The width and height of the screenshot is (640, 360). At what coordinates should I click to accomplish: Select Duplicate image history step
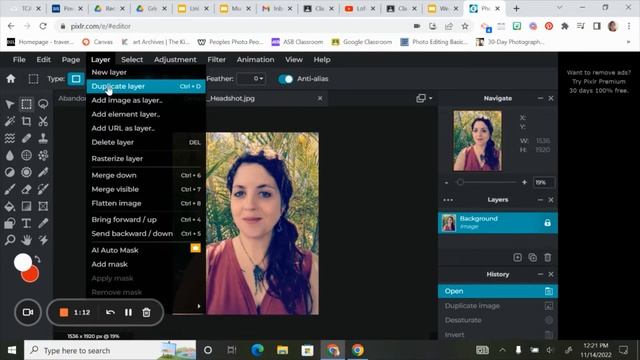point(498,306)
